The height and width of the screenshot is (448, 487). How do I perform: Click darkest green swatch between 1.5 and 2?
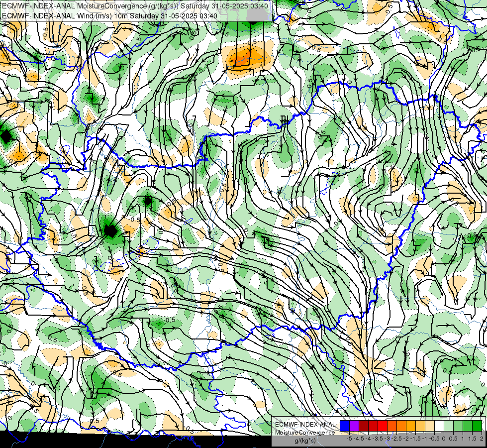[477, 426]
